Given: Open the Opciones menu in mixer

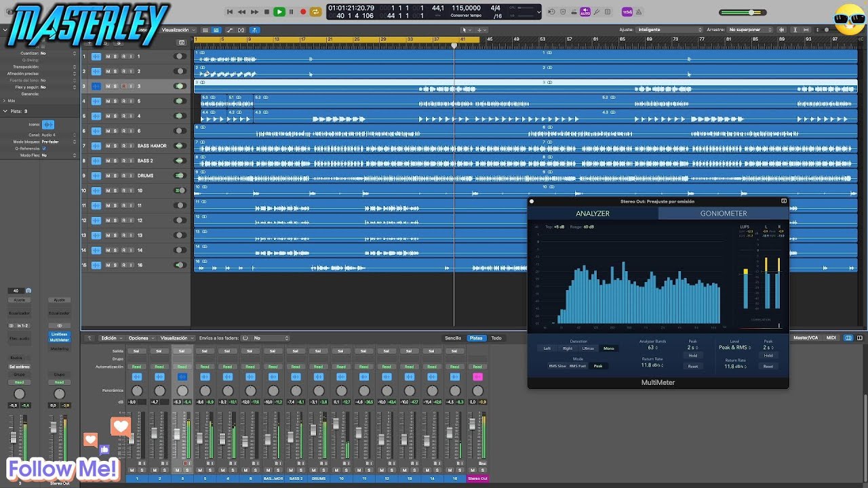Looking at the screenshot, I should point(140,338).
